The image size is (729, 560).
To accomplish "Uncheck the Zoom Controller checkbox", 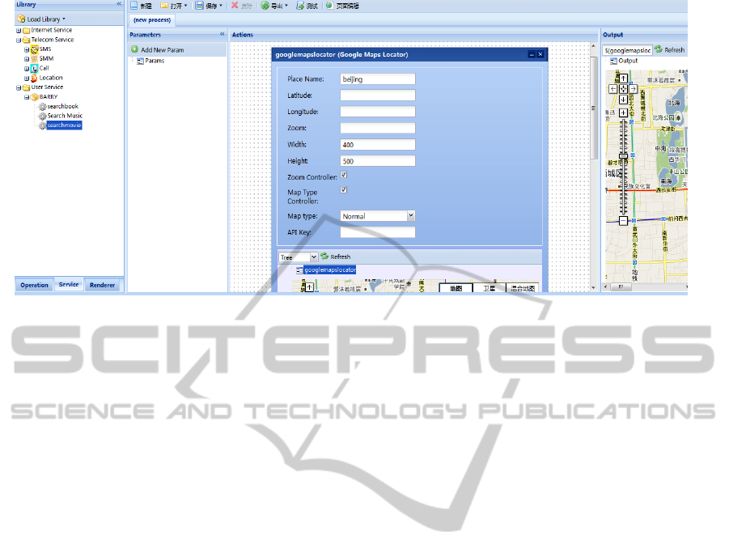I will [344, 175].
